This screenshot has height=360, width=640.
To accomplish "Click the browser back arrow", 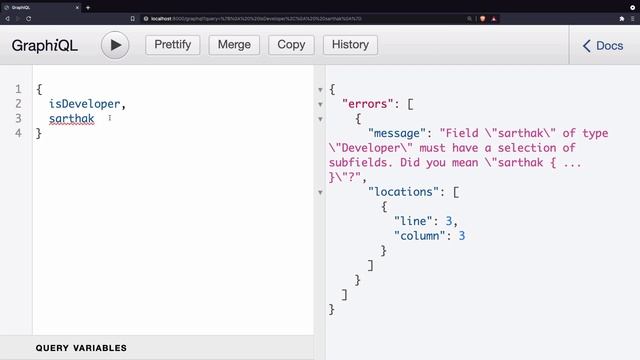I will coord(7,19).
